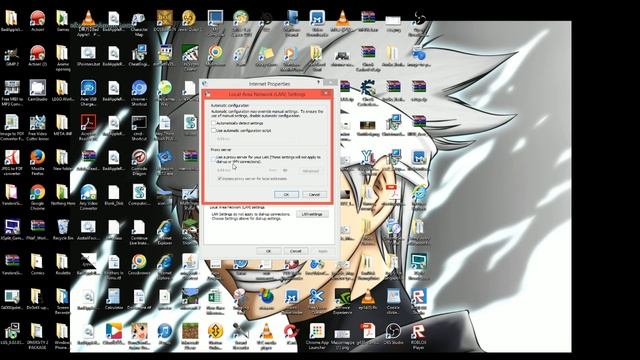This screenshot has height=360, width=640.
Task: Open the Action! (2) shortcut icon
Action: point(37,56)
